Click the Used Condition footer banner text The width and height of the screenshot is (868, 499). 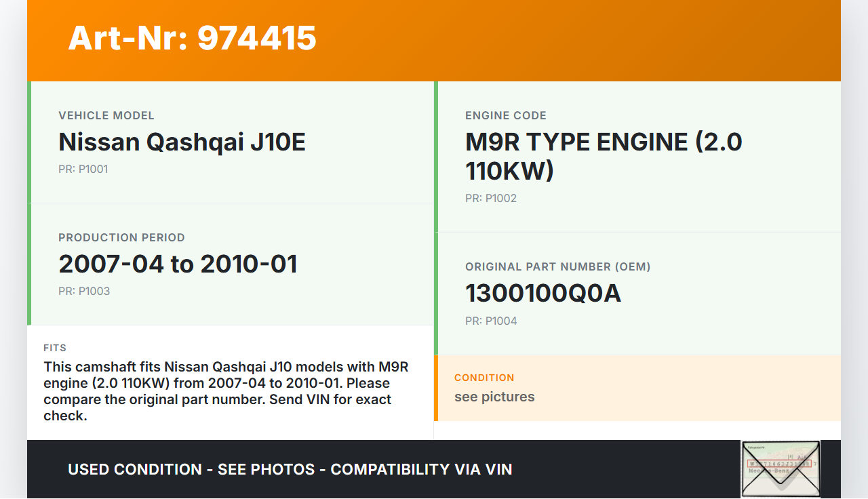tap(290, 469)
